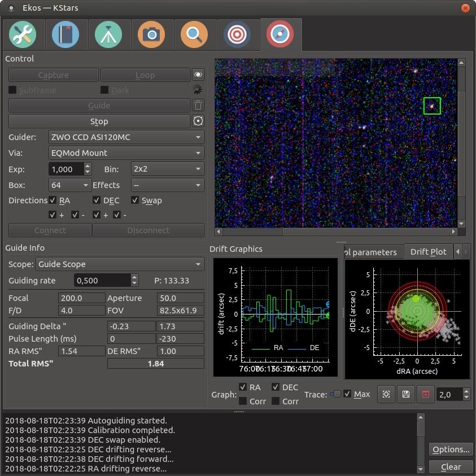Viewport: 476px width, 476px height.
Task: Click the save icon below the drift plot
Action: tap(405, 394)
